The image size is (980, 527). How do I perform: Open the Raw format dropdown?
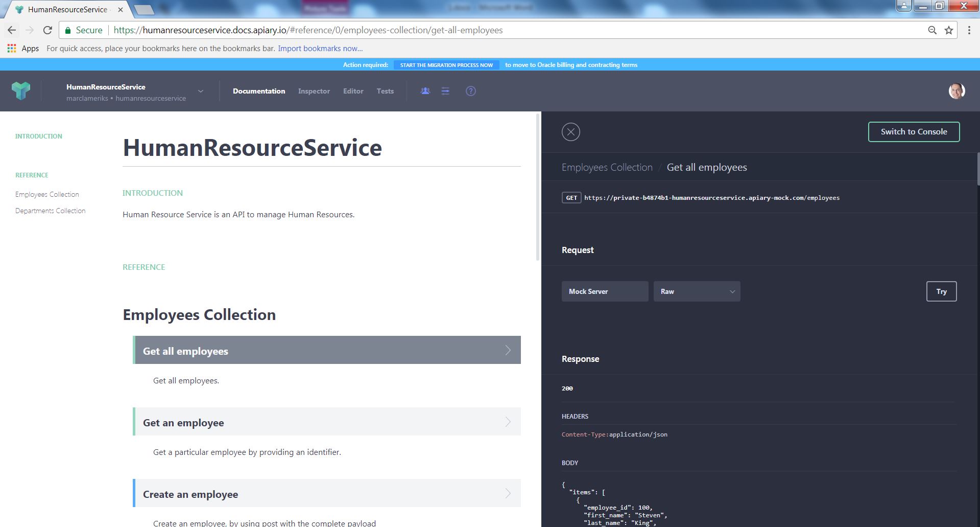[x=697, y=291]
